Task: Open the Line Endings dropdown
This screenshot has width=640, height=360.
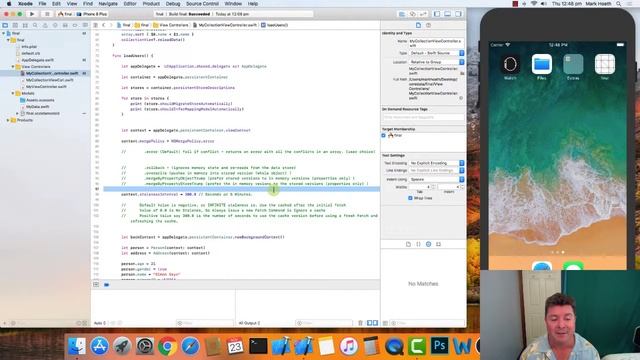Action: [436, 171]
